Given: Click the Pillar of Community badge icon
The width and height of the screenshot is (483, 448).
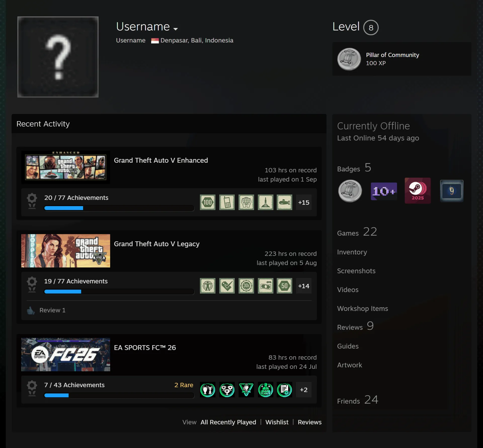Looking at the screenshot, I should point(349,59).
